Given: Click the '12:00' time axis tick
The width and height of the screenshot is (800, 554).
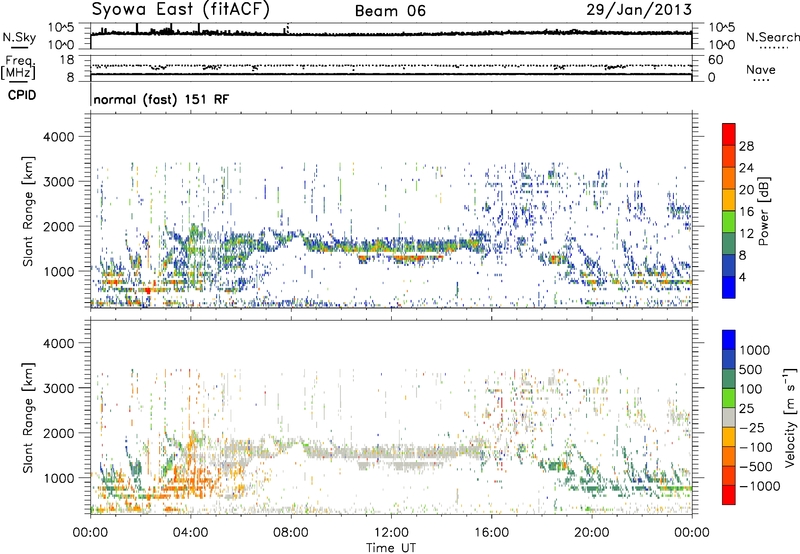Looking at the screenshot, I should click(391, 533).
